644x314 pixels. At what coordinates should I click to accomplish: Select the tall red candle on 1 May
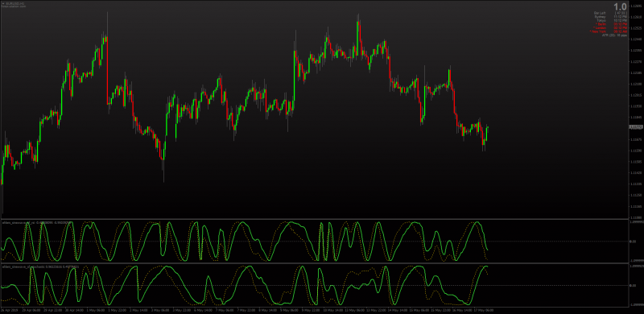107,70
